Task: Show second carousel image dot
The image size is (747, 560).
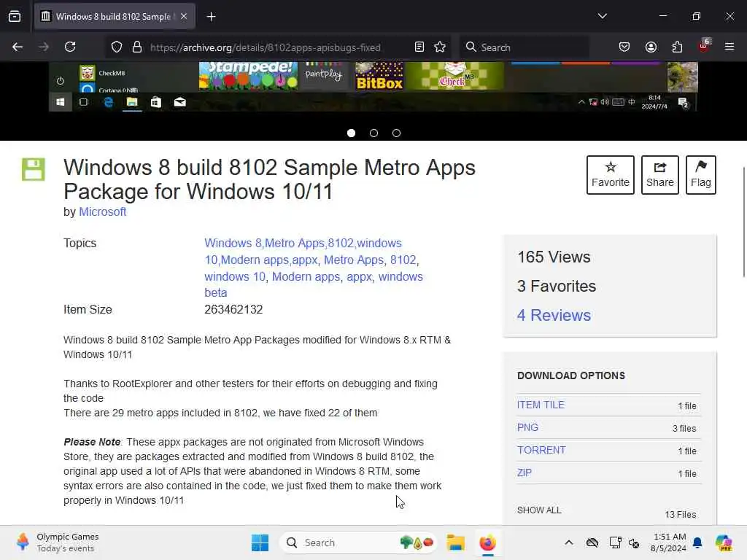Action: 374,133
